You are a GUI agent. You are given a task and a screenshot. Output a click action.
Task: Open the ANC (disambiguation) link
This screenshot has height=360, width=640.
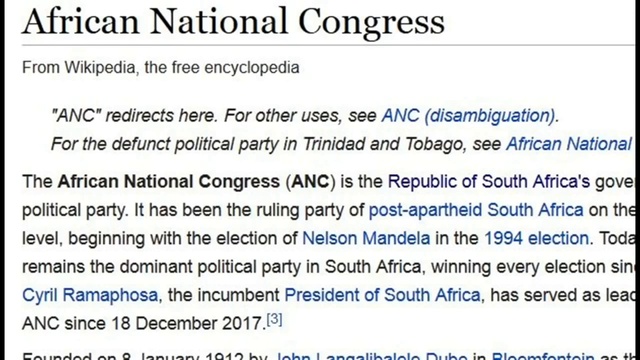click(x=469, y=116)
